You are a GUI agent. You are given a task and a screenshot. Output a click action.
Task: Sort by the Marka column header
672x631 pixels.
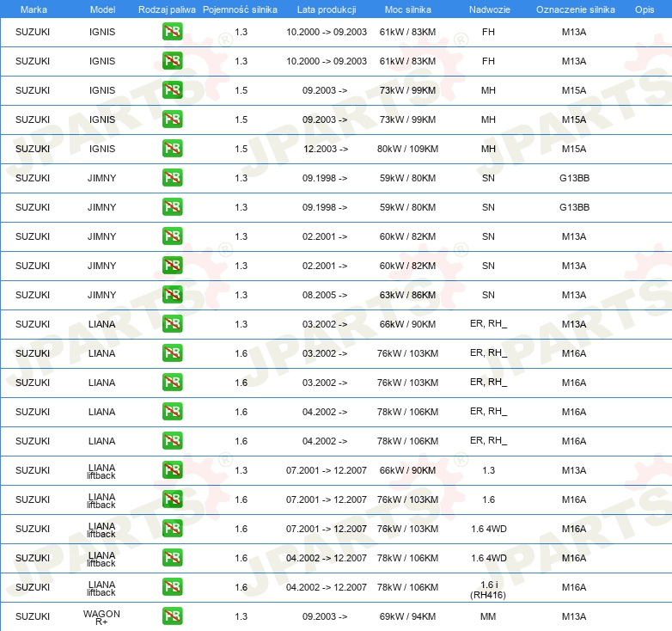[x=34, y=9]
